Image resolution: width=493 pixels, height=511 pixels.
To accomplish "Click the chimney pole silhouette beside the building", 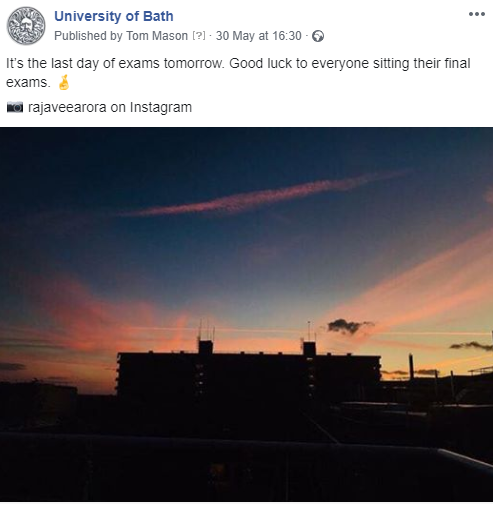I will (x=411, y=367).
